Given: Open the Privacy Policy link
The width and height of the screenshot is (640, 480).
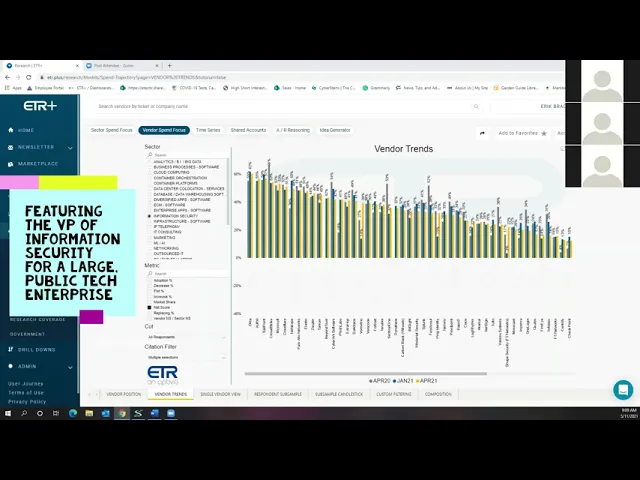Looking at the screenshot, I should click(27, 402).
